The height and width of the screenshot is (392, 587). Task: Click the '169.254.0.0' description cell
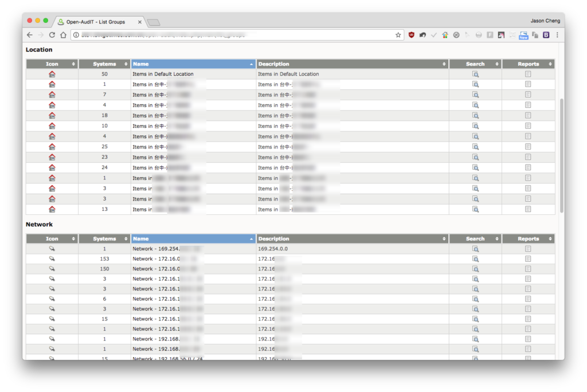[273, 249]
